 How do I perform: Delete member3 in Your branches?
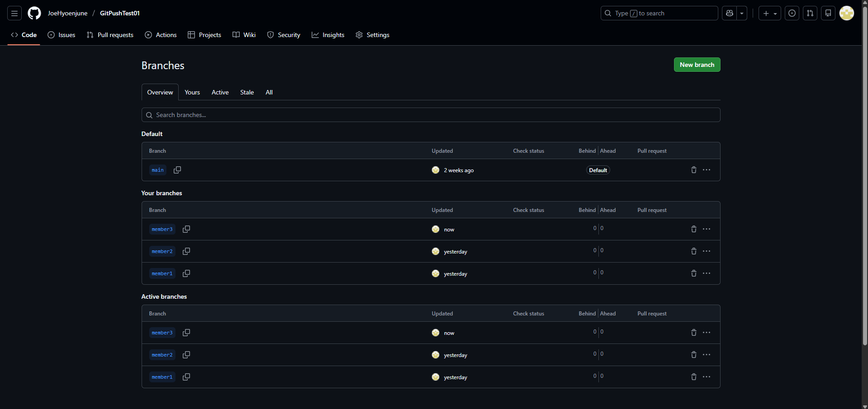(x=694, y=229)
